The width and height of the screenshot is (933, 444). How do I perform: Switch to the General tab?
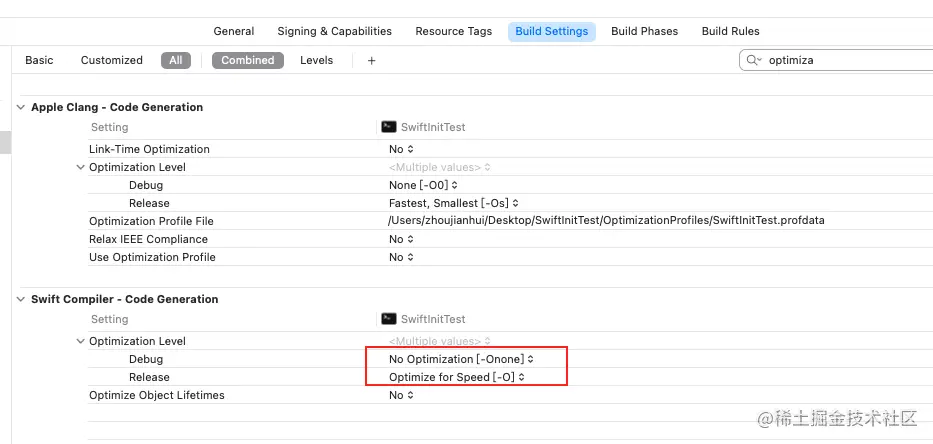(x=234, y=31)
